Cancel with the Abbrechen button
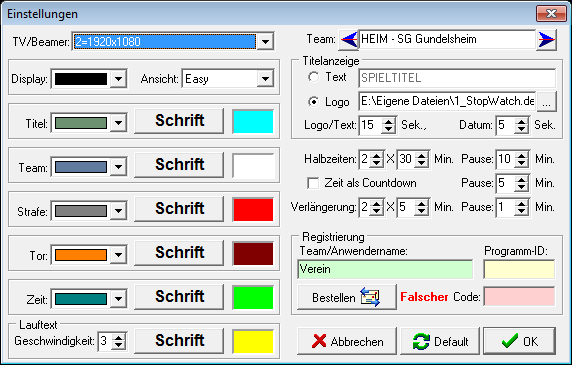The image size is (572, 365). 347,341
